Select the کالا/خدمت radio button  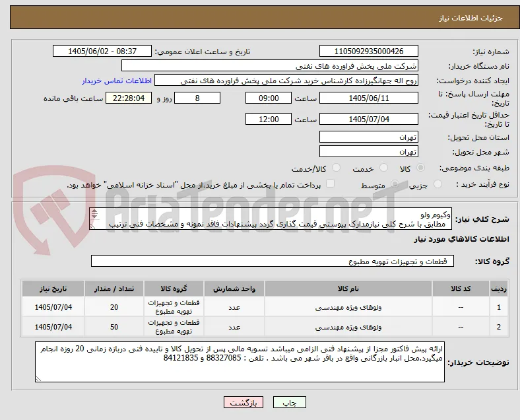point(337,168)
